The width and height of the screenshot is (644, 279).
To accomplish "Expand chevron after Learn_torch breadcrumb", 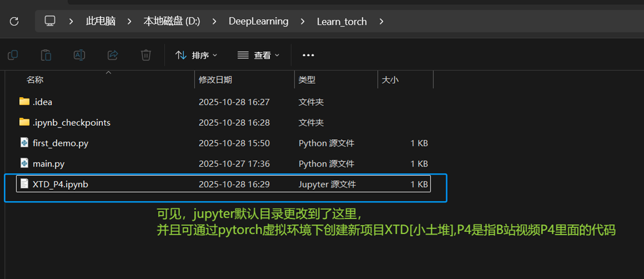I will pos(381,22).
